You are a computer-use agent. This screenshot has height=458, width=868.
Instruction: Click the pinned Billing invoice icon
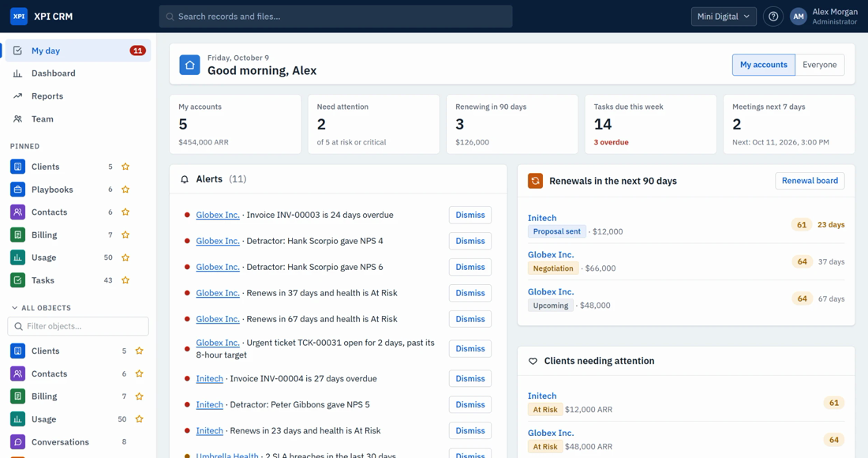point(17,235)
